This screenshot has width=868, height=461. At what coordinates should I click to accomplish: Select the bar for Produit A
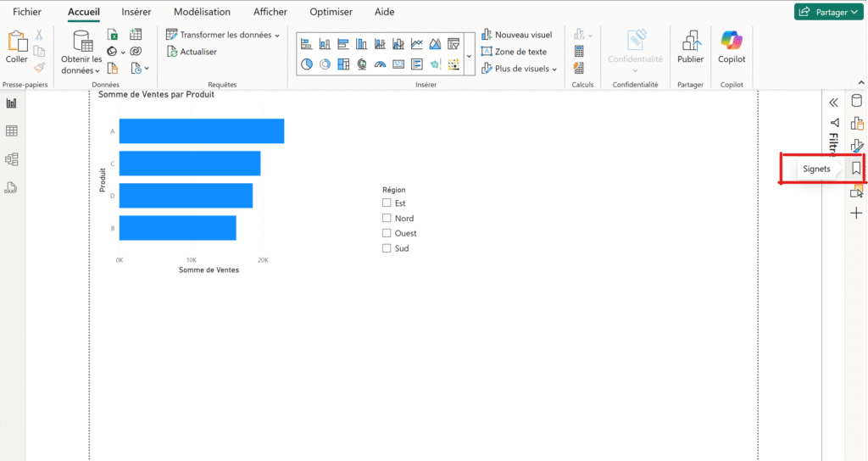[201, 131]
